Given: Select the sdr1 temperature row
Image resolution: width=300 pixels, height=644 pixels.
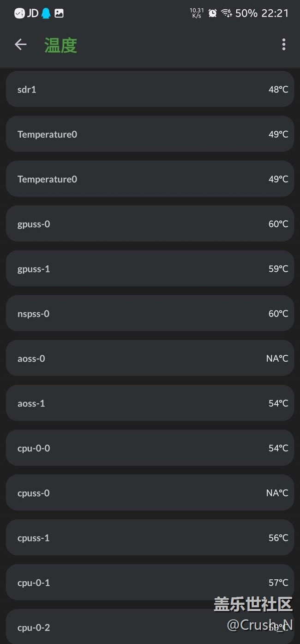Looking at the screenshot, I should (150, 89).
